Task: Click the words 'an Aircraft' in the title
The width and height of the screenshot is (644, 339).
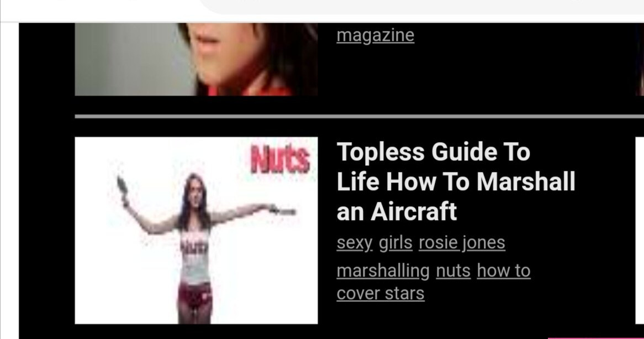Action: tap(397, 211)
